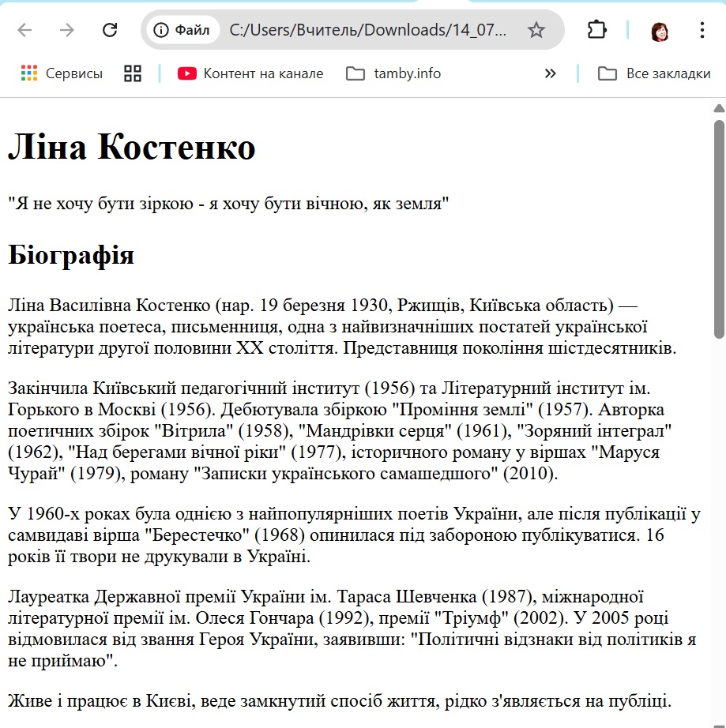Open the "Файл" site information chip
Image resolution: width=726 pixels, height=728 pixels.
coord(182,30)
